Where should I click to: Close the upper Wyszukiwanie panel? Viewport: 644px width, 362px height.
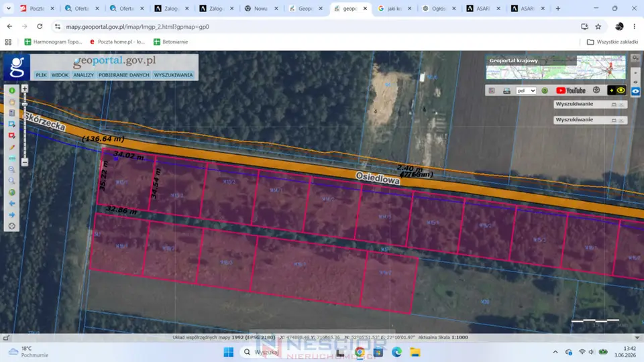(x=621, y=105)
